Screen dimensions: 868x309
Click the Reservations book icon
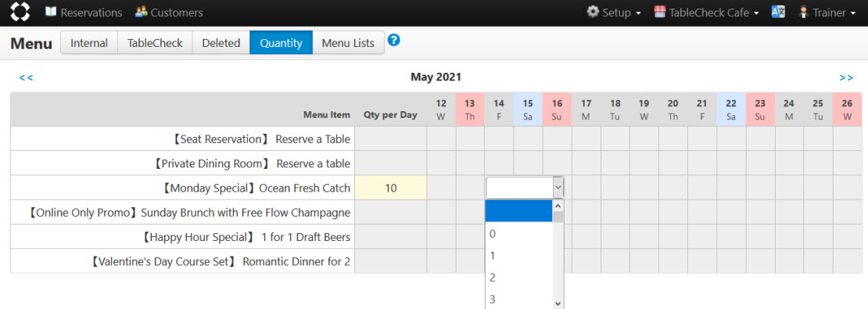click(x=51, y=12)
